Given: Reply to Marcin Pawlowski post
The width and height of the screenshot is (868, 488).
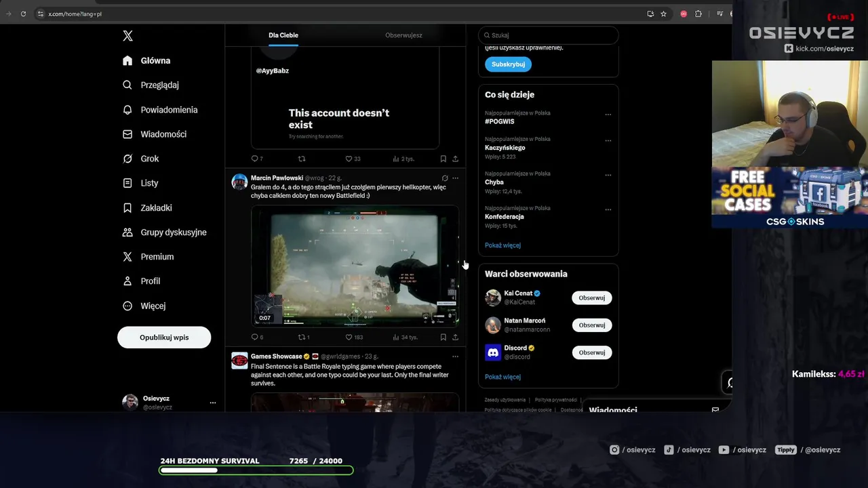Looking at the screenshot, I should pos(256,337).
